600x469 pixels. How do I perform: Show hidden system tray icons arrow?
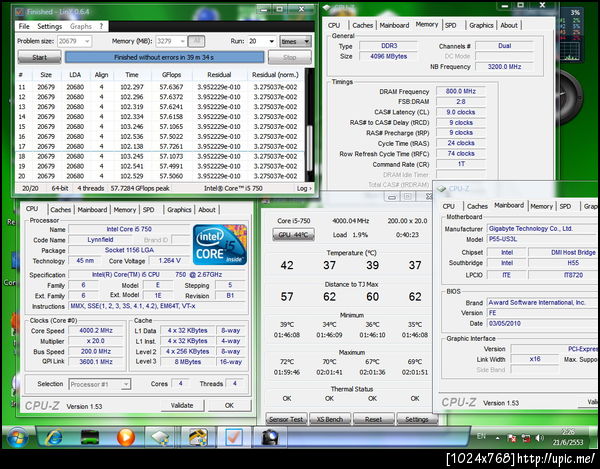click(x=497, y=438)
